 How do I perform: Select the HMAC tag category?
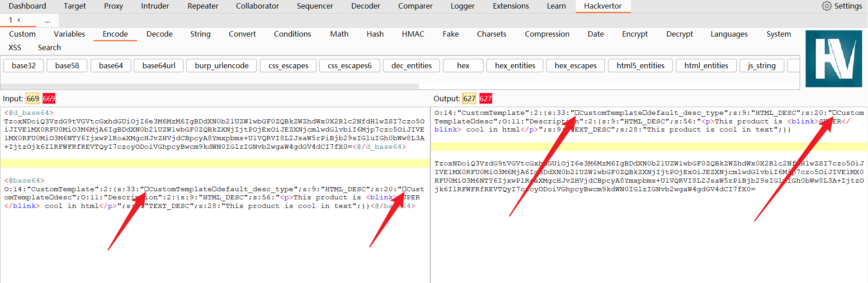(x=413, y=34)
